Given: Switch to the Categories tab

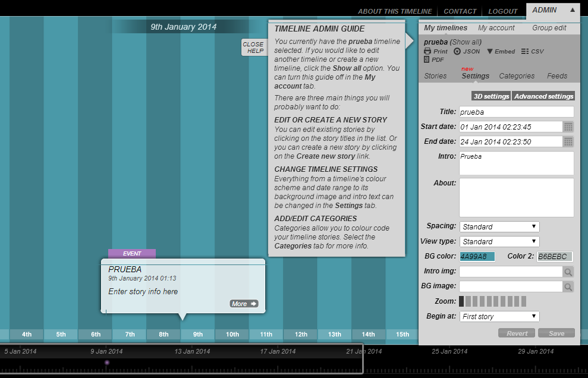Looking at the screenshot, I should pos(517,76).
